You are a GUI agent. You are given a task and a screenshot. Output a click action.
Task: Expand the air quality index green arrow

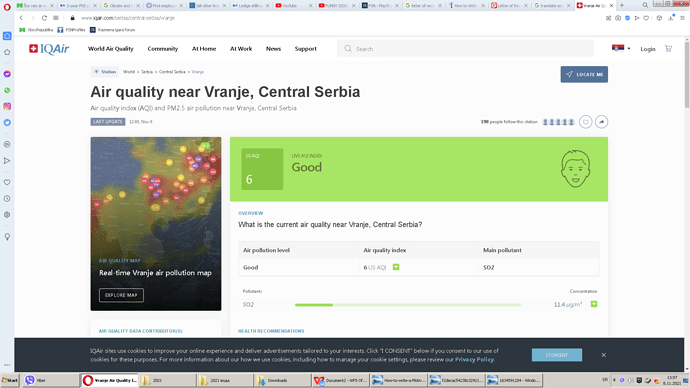[x=396, y=267]
